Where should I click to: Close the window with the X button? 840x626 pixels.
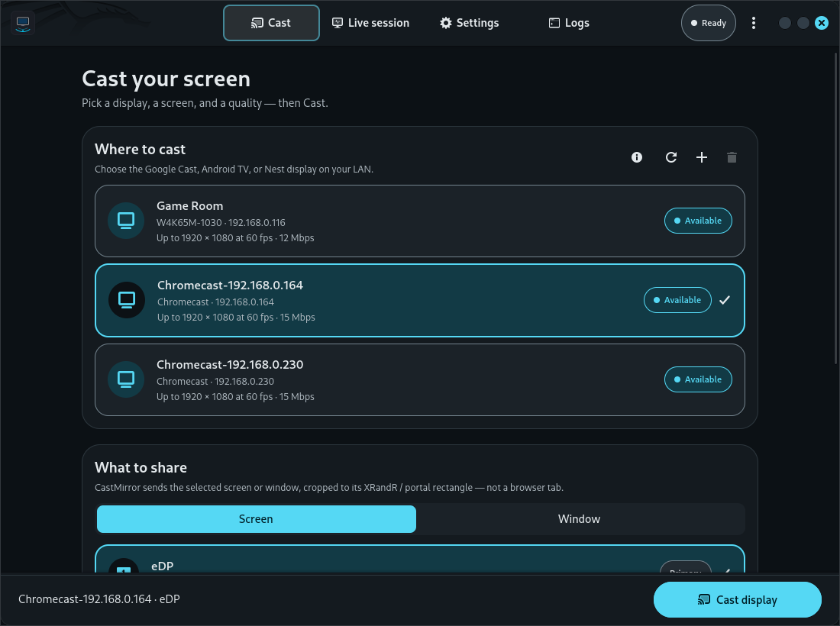pos(821,23)
